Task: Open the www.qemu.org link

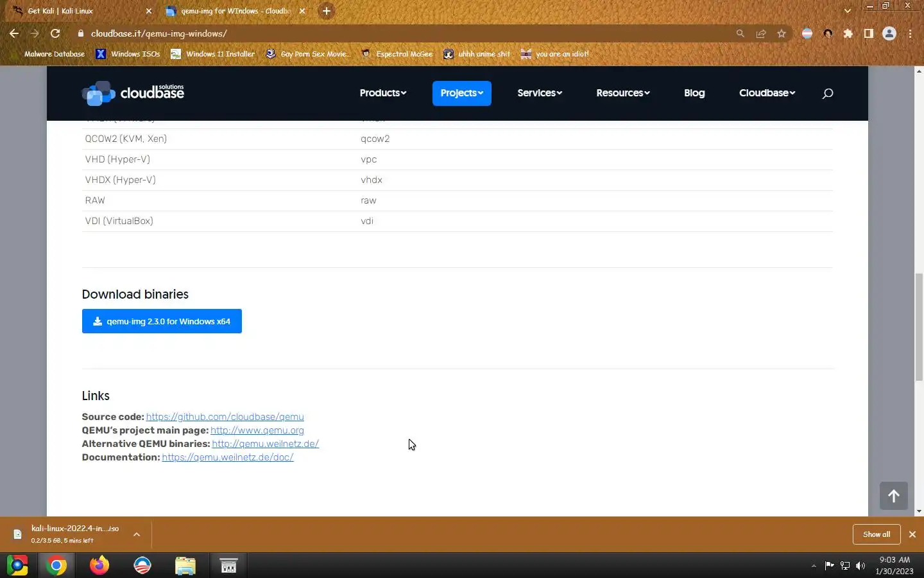Action: [x=257, y=430]
